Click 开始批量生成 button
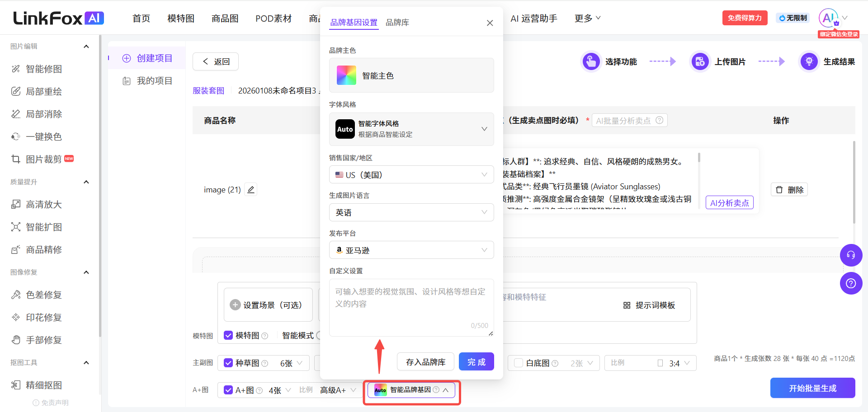The width and height of the screenshot is (868, 412). tap(812, 388)
